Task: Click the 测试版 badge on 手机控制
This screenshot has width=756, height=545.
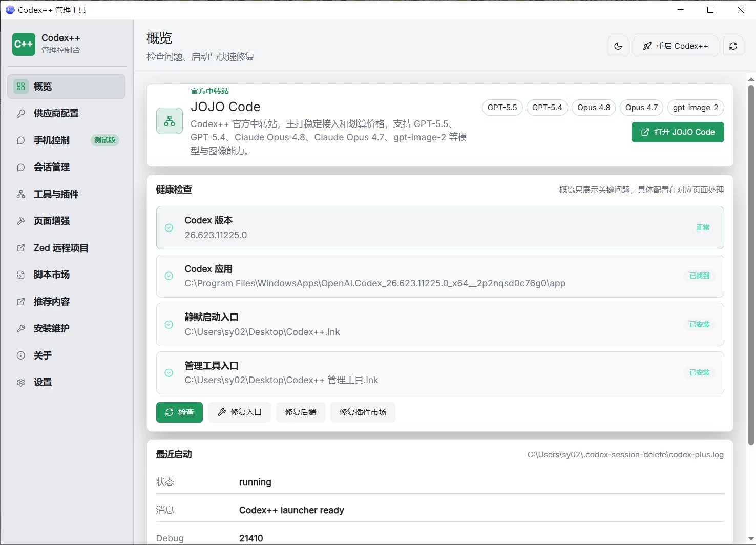Action: [x=105, y=140]
